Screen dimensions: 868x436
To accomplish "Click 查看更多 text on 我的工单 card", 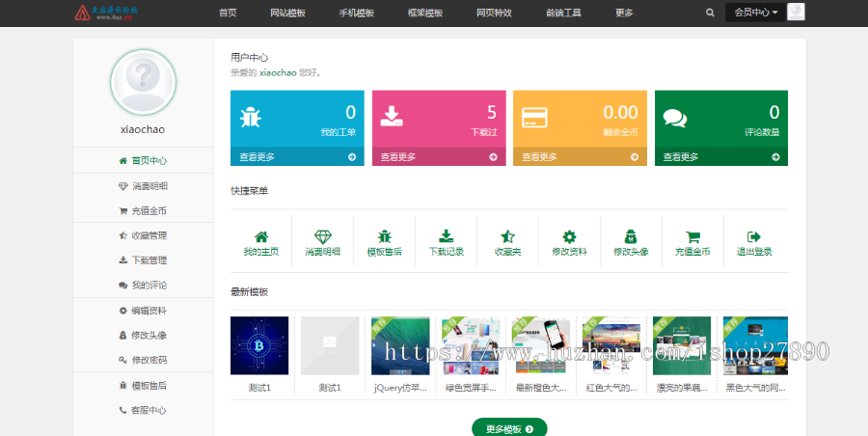I will 257,157.
